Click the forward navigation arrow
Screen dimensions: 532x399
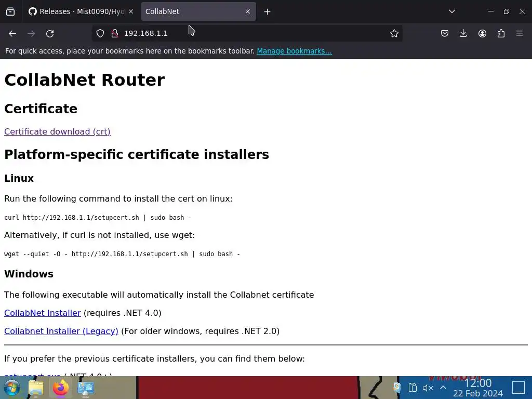pyautogui.click(x=31, y=33)
